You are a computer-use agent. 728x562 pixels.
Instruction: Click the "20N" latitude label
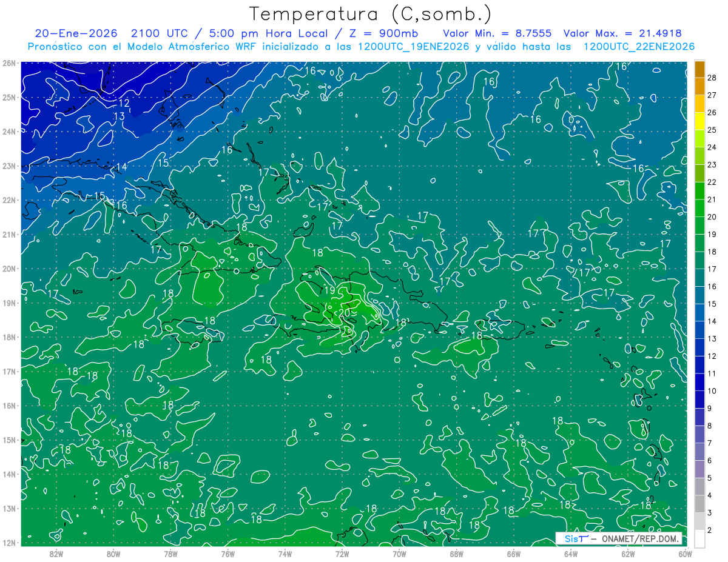[x=8, y=269]
